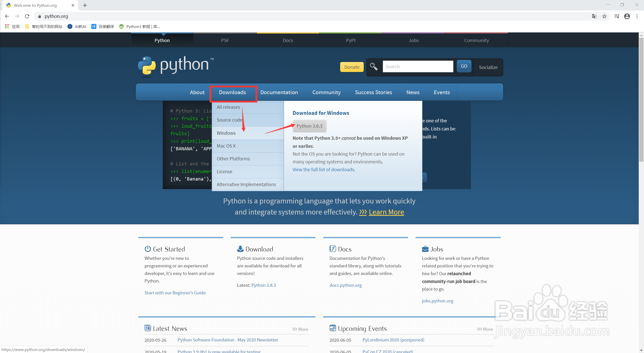Viewport: 644px width, 353px height.
Task: Click the page vertical scrollbar
Action: [x=641, y=101]
